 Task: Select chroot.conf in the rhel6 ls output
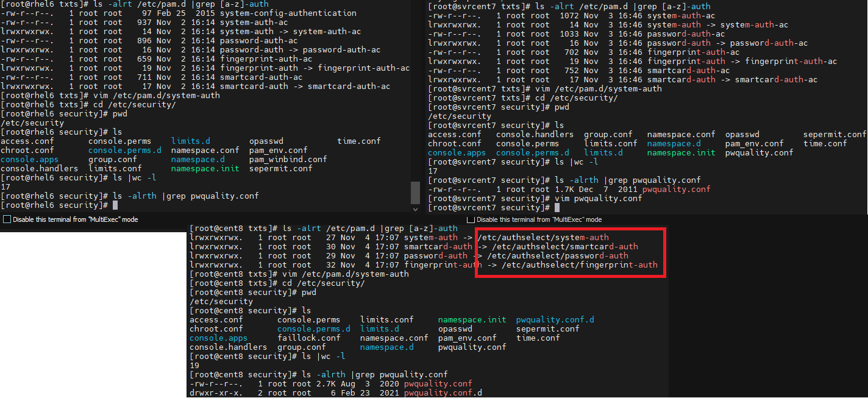27,150
